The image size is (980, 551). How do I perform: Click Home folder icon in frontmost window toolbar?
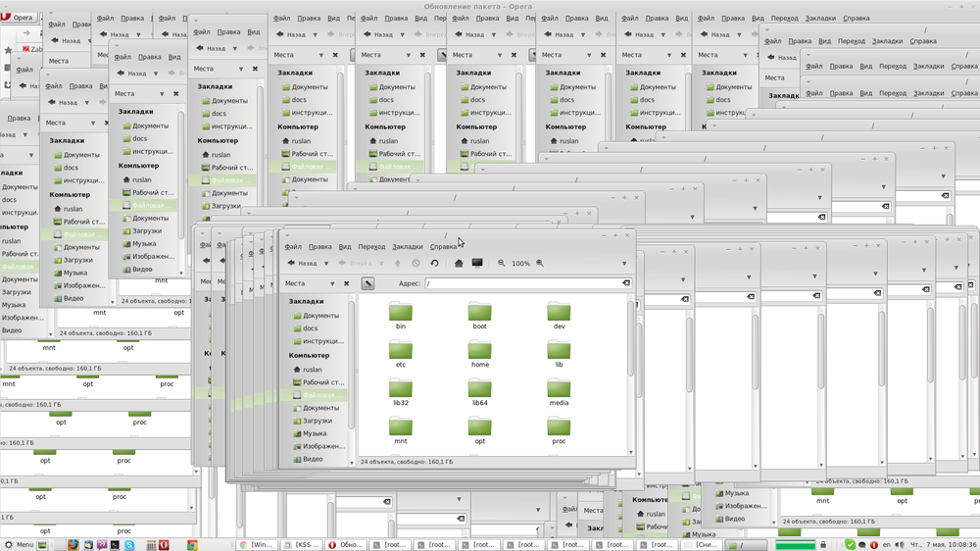[x=459, y=263]
